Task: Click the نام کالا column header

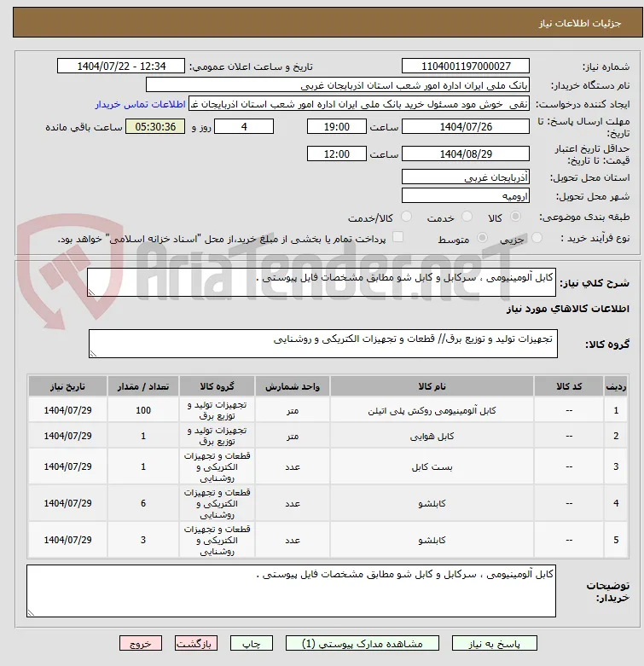Action: point(432,386)
